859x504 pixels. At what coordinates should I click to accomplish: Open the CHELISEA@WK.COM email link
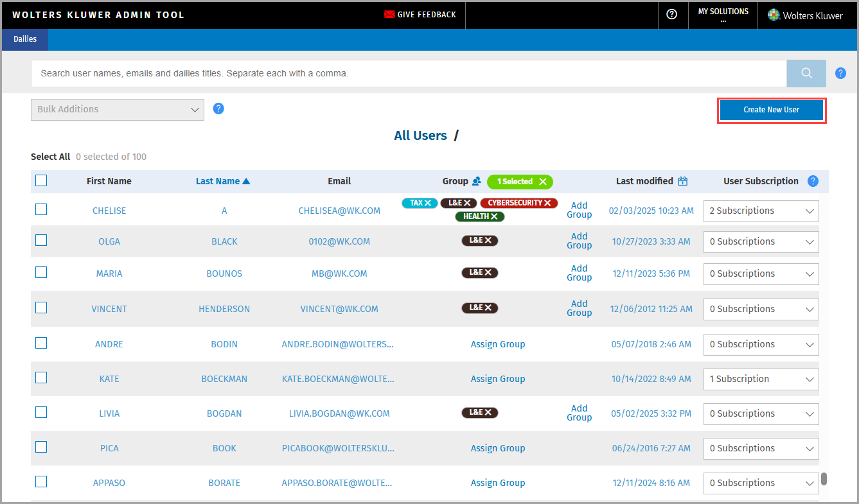(339, 211)
